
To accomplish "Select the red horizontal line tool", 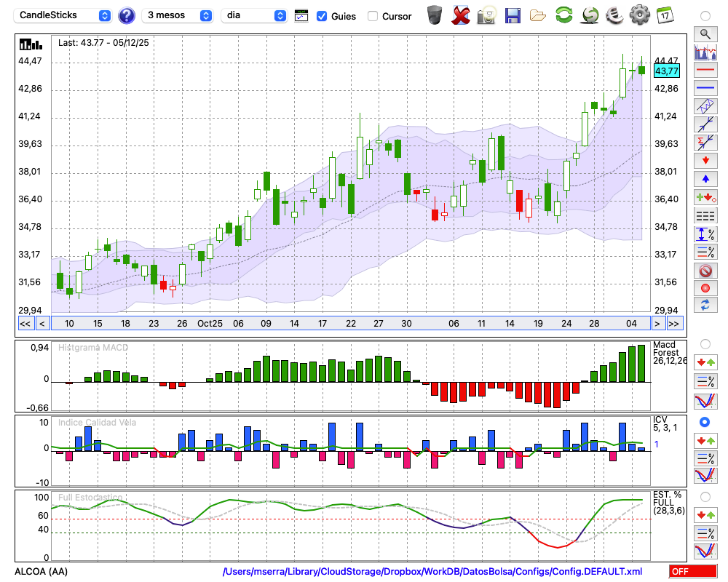I will tap(705, 70).
